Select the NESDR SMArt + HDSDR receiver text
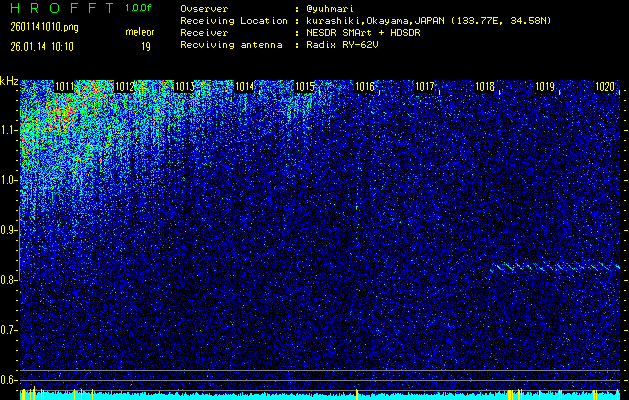629x400 pixels. [x=363, y=32]
